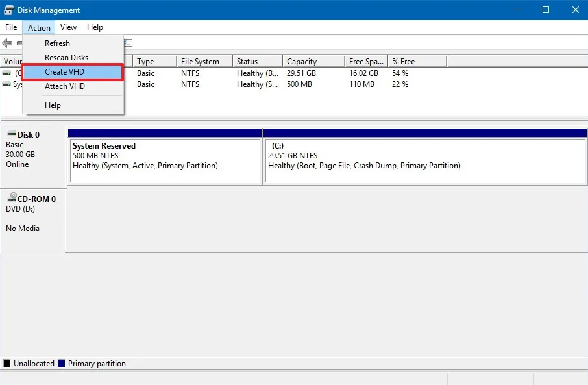Click the black Unallocated legend square
Image resolution: width=588 pixels, height=385 pixels.
[x=6, y=364]
